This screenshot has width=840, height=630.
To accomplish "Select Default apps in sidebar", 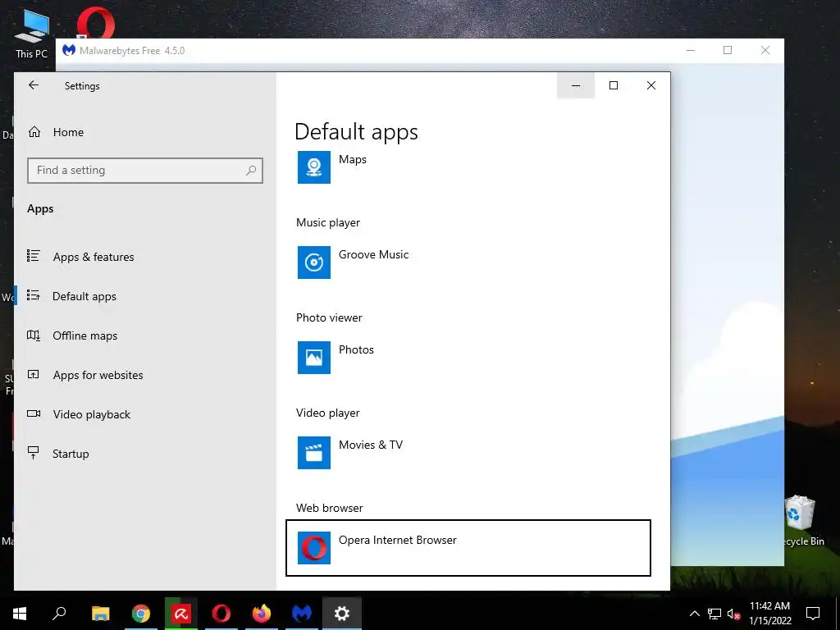I will [x=84, y=296].
